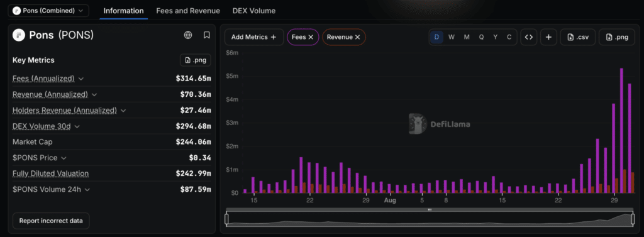Select Daily (D) chart interval
Viewport: 644px width, 237px height.
(436, 37)
